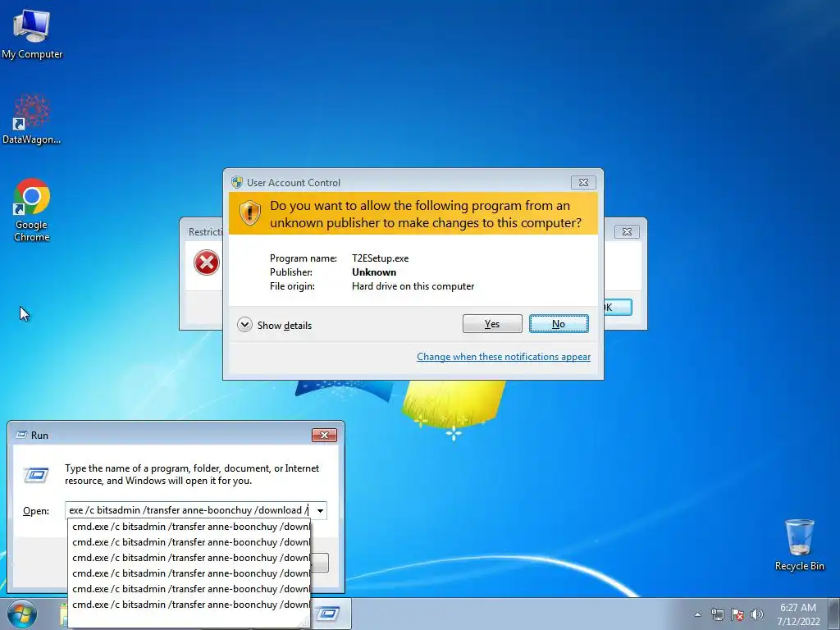Image resolution: width=840 pixels, height=630 pixels.
Task: Close the Restricti dialog behind UAC
Action: (627, 231)
